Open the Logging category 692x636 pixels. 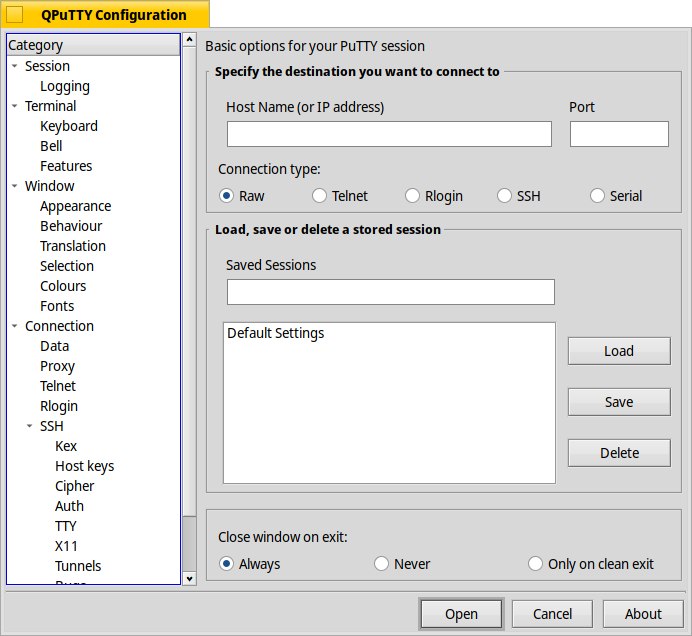[x=65, y=86]
